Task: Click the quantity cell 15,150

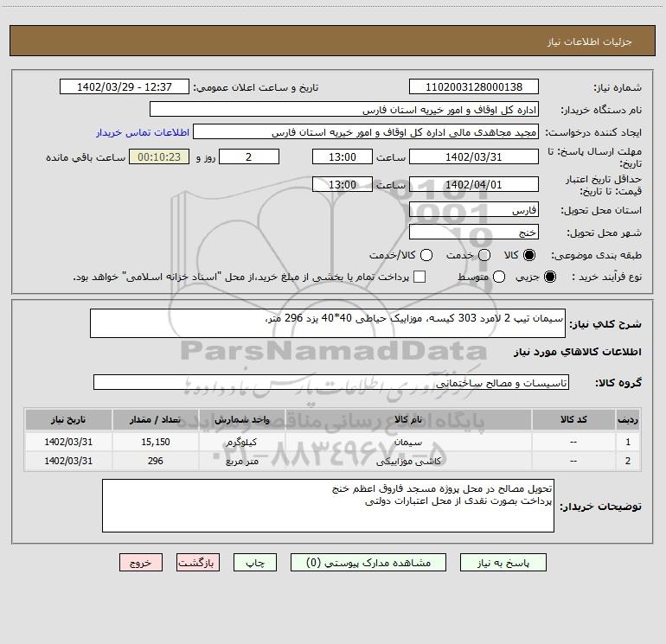Action: click(x=156, y=442)
